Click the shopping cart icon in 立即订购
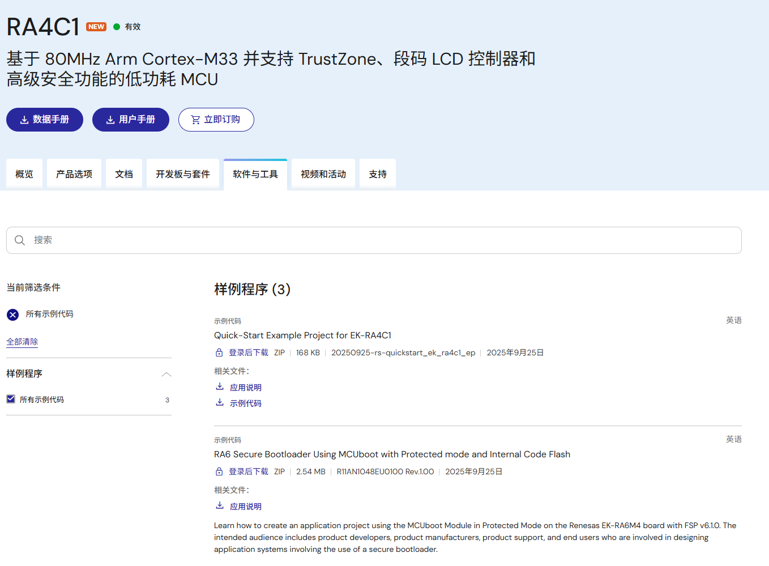The image size is (769, 566). pyautogui.click(x=195, y=120)
